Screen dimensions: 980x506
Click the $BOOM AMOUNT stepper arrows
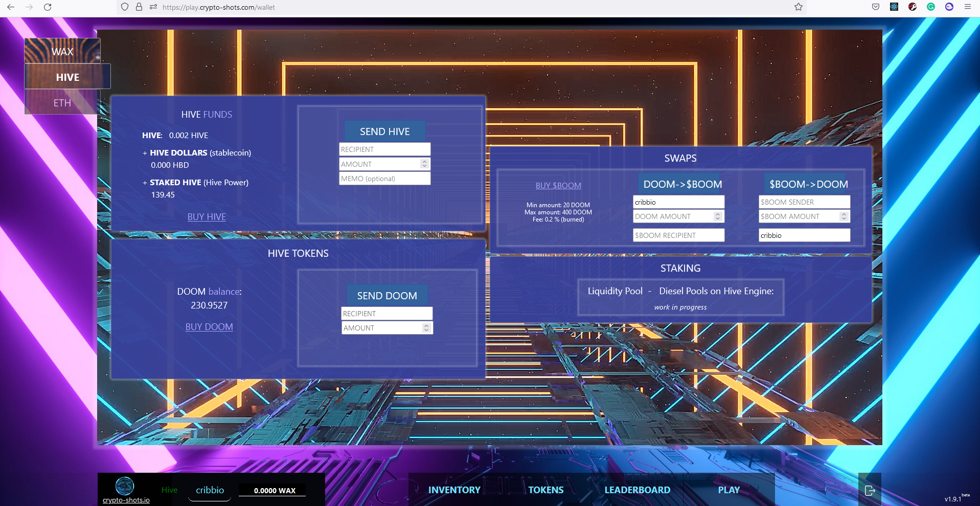click(844, 216)
